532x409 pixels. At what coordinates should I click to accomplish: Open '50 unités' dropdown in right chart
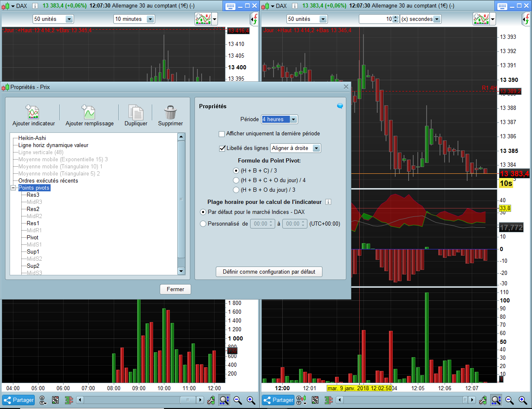(x=307, y=19)
